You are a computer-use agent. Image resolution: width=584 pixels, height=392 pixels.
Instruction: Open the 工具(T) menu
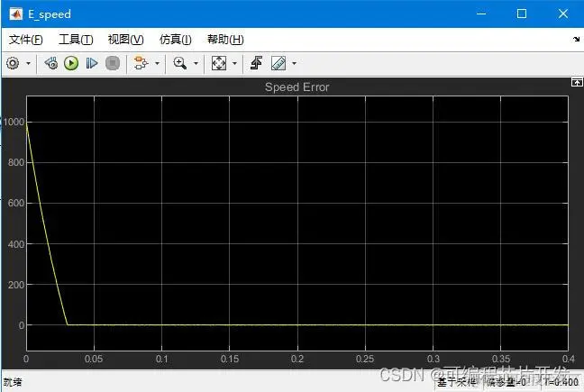coord(76,40)
